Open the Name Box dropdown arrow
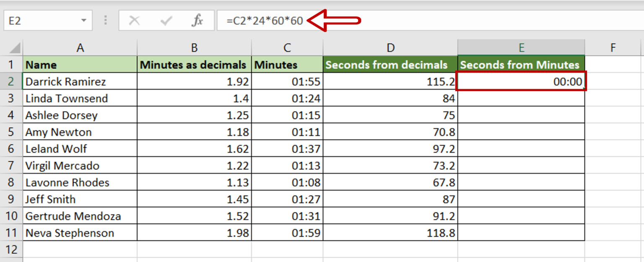644x262 pixels. (82, 20)
